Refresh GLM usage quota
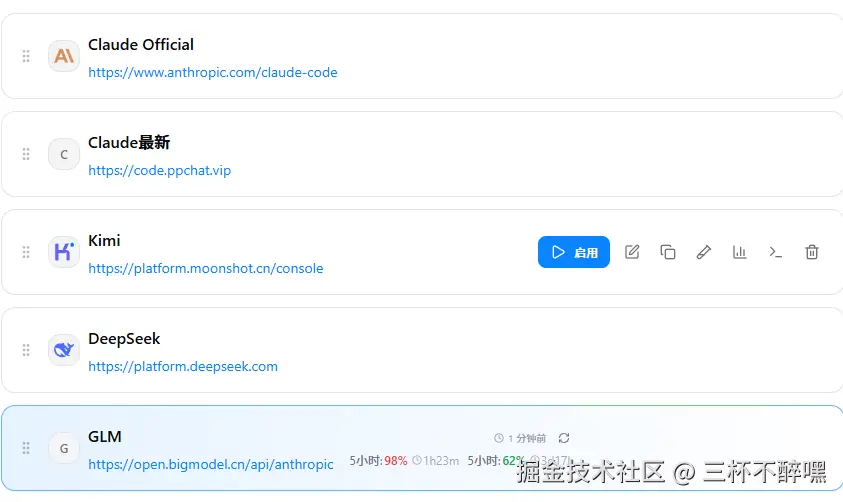This screenshot has height=502, width=843. click(564, 438)
